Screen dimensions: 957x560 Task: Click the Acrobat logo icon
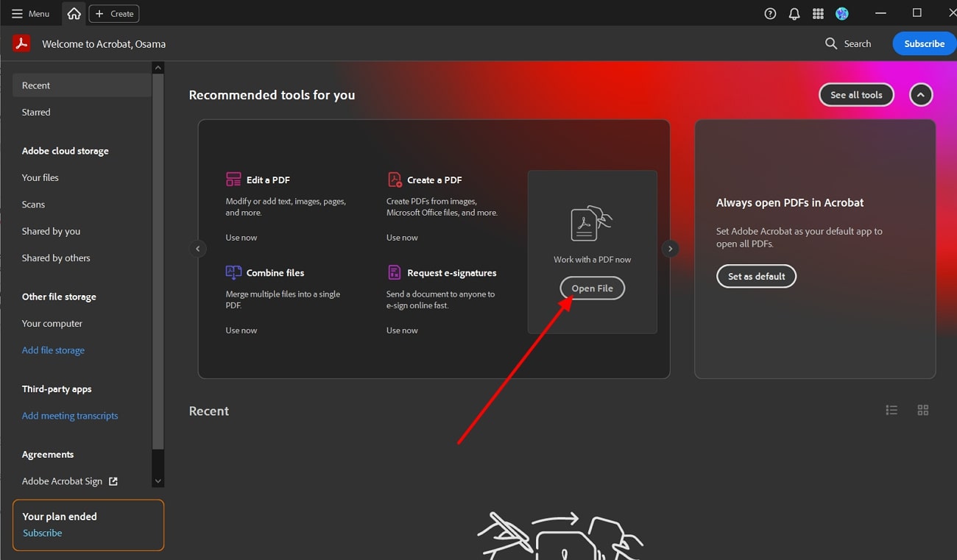[21, 43]
